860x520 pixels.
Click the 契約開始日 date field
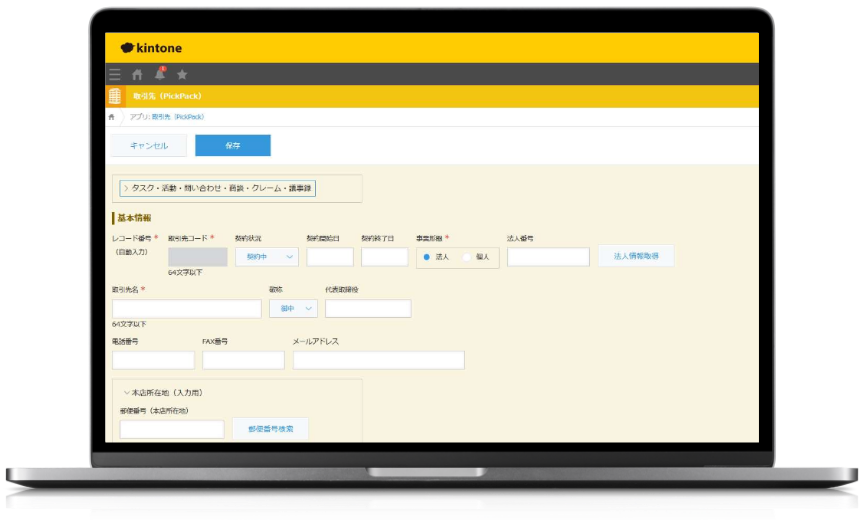point(330,257)
